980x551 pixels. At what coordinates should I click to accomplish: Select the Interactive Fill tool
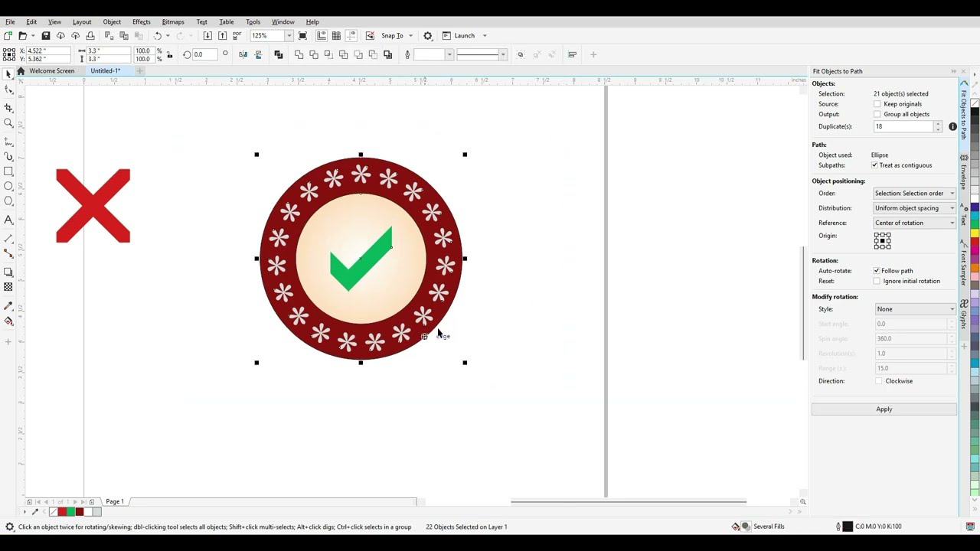tap(8, 321)
